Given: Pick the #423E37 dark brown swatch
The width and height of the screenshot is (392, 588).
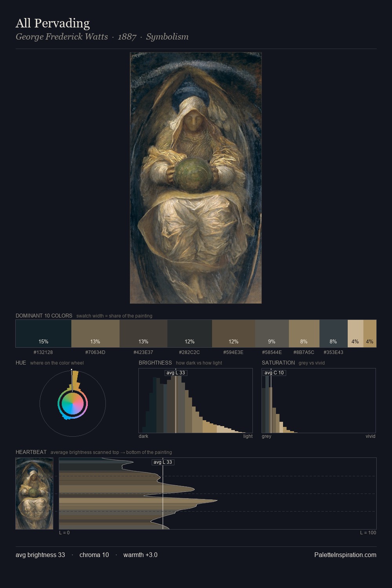Looking at the screenshot, I should pyautogui.click(x=143, y=334).
